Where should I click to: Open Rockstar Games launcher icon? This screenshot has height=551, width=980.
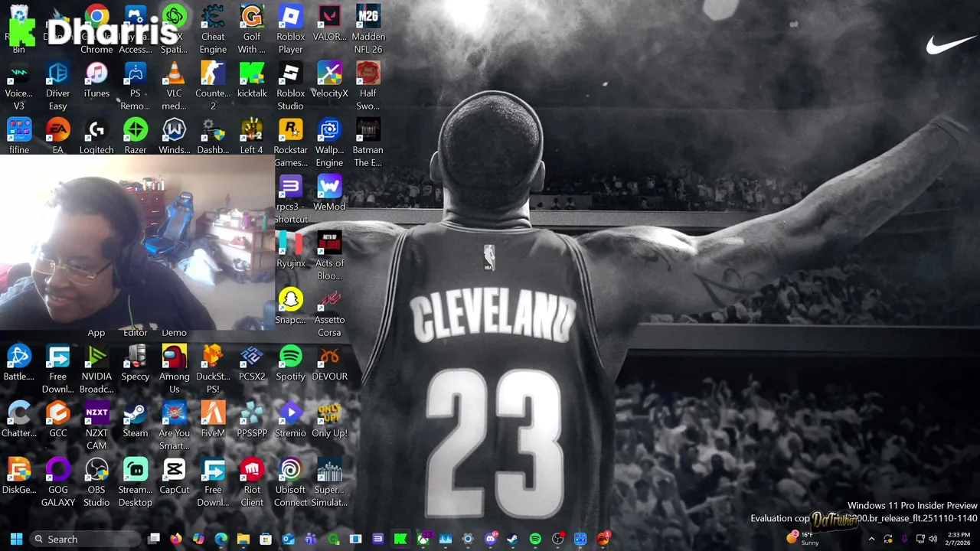[x=291, y=142]
